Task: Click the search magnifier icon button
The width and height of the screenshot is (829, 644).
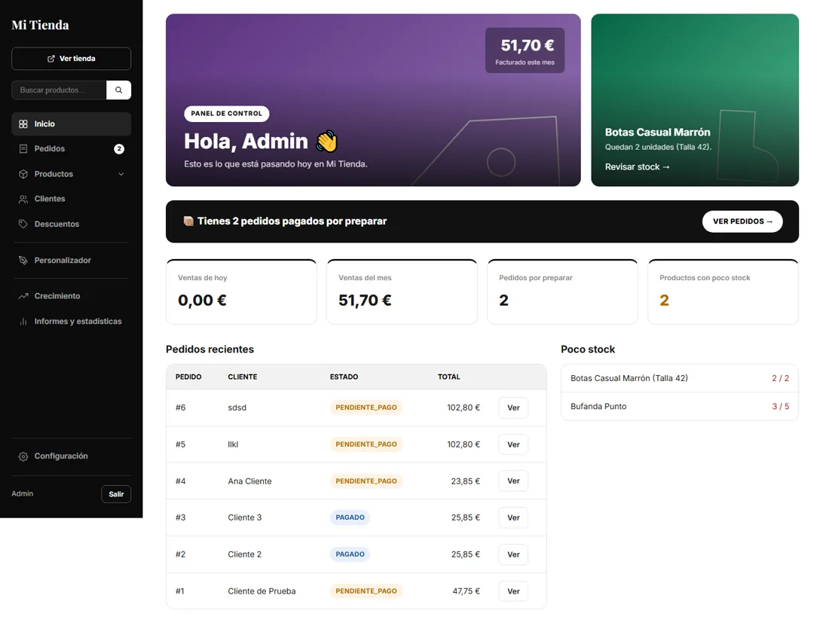Action: [x=118, y=90]
